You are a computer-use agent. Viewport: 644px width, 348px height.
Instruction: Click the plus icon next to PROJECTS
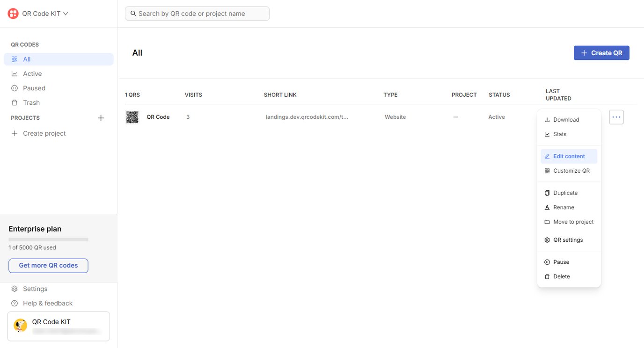(101, 117)
